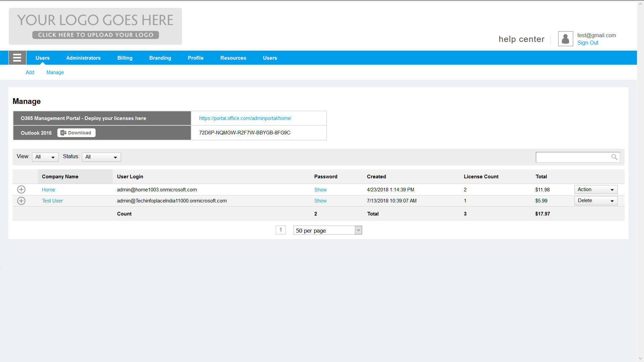Open the View filter dropdown
The height and width of the screenshot is (362, 644).
[45, 157]
